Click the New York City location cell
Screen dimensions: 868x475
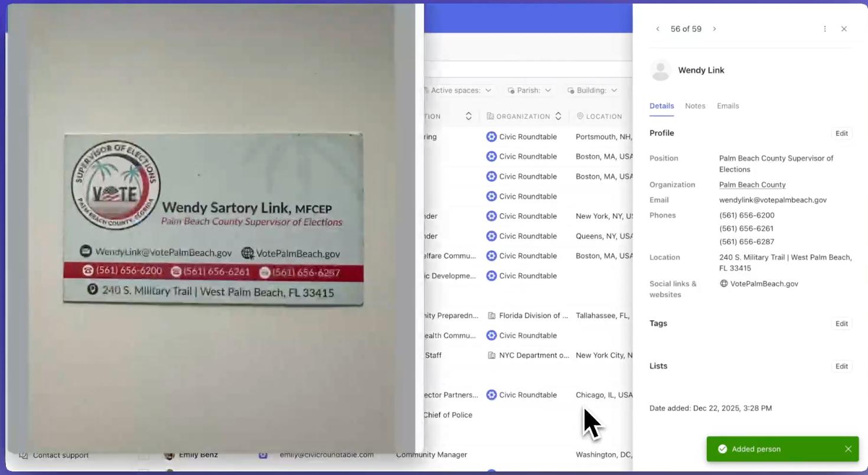(604, 355)
